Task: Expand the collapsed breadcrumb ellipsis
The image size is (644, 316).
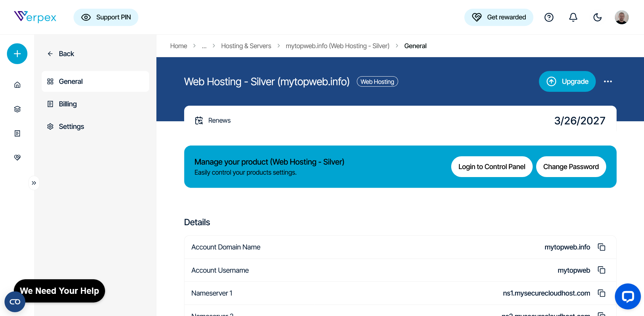Action: (204, 46)
